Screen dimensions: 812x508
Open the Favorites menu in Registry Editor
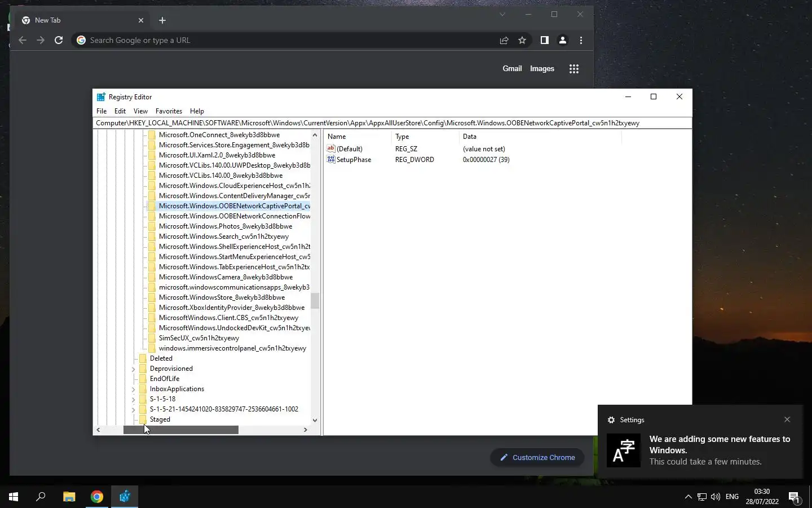[169, 111]
